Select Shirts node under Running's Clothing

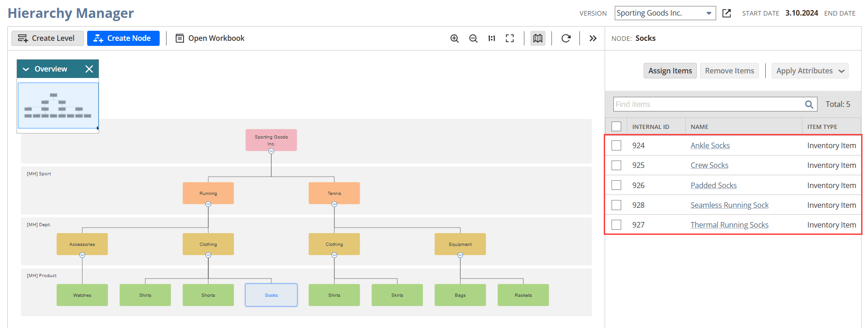tap(145, 295)
